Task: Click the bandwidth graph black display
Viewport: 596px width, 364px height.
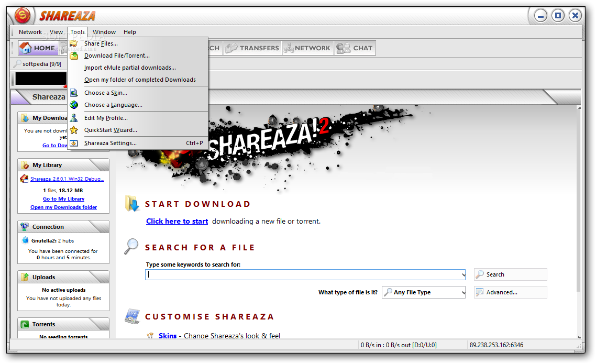Action: coord(41,79)
